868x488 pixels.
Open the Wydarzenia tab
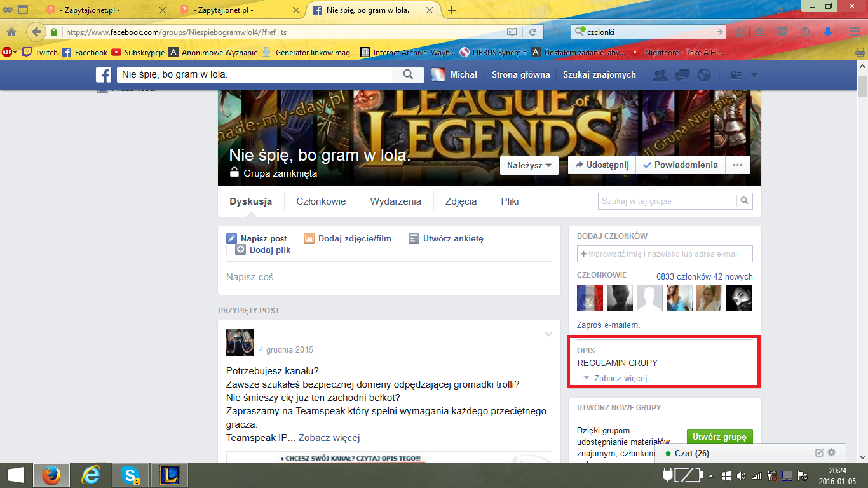click(x=395, y=201)
